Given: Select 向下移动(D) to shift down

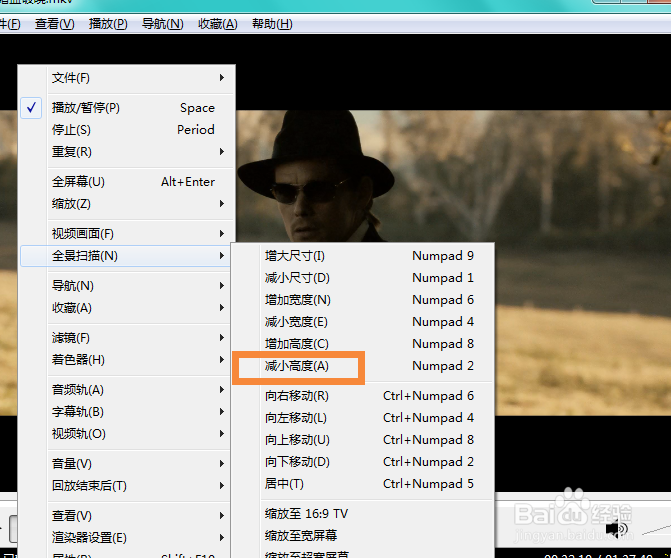Looking at the screenshot, I should pyautogui.click(x=363, y=462).
